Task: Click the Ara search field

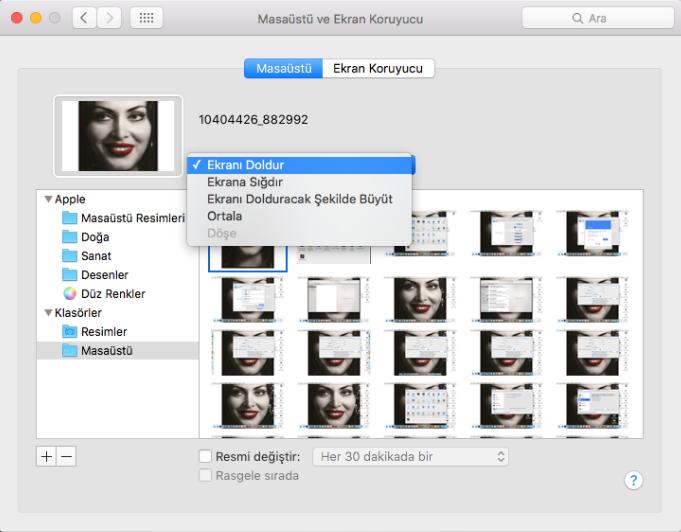Action: pyautogui.click(x=597, y=19)
